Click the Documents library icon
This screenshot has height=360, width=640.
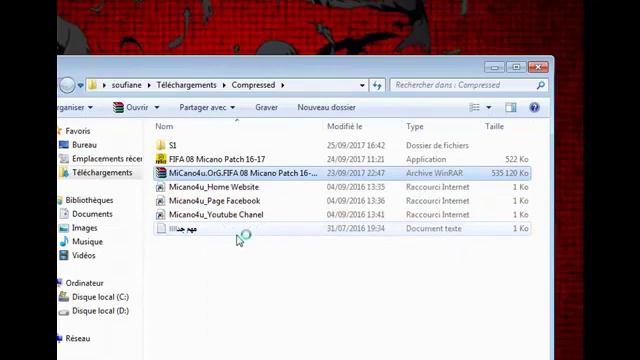64,213
